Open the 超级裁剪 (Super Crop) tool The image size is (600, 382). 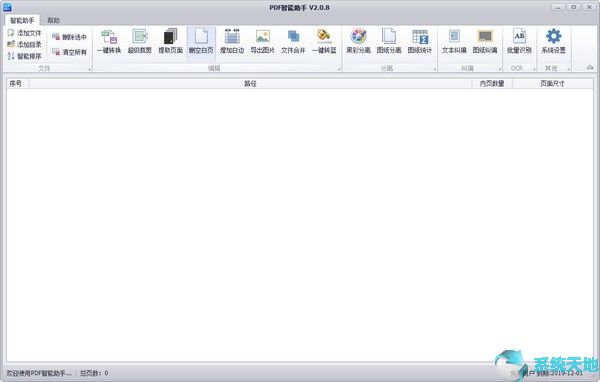click(x=140, y=42)
